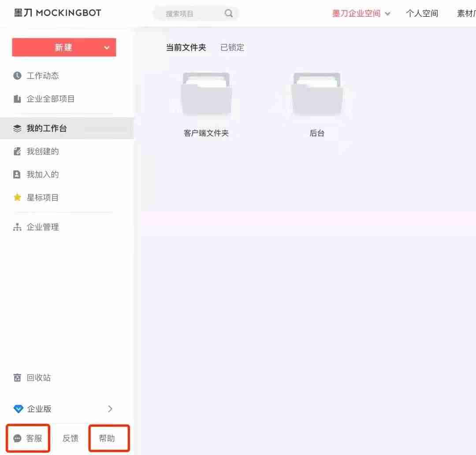Viewport: 476px width, 455px height.
Task: Open the 墨刀企业空间 dropdown
Action: coord(361,13)
